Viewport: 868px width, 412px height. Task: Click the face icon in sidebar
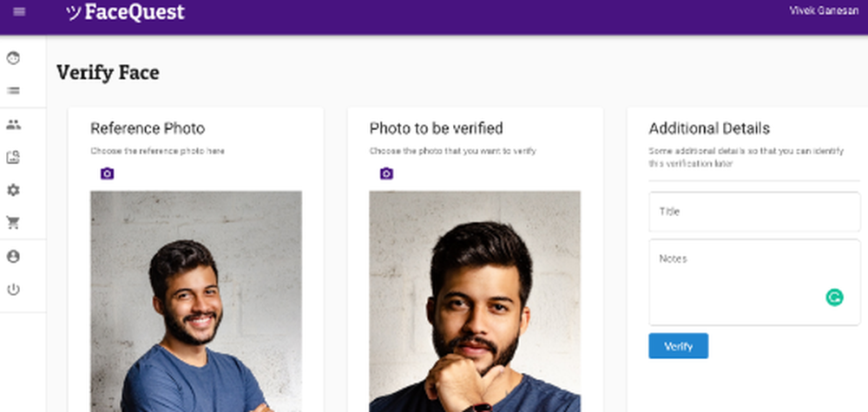(x=13, y=58)
